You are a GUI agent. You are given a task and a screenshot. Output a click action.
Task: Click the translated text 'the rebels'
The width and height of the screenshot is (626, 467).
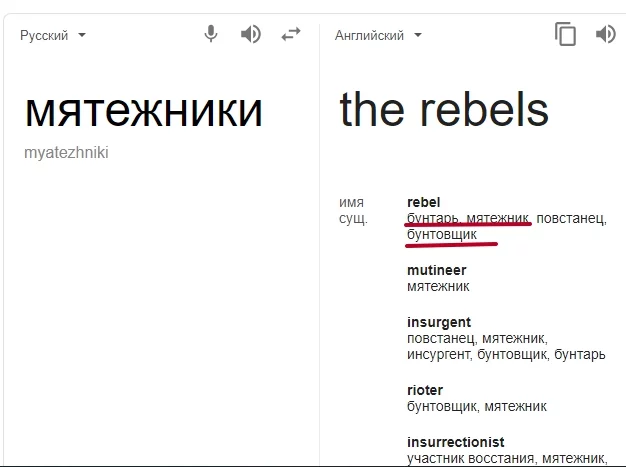(x=444, y=109)
